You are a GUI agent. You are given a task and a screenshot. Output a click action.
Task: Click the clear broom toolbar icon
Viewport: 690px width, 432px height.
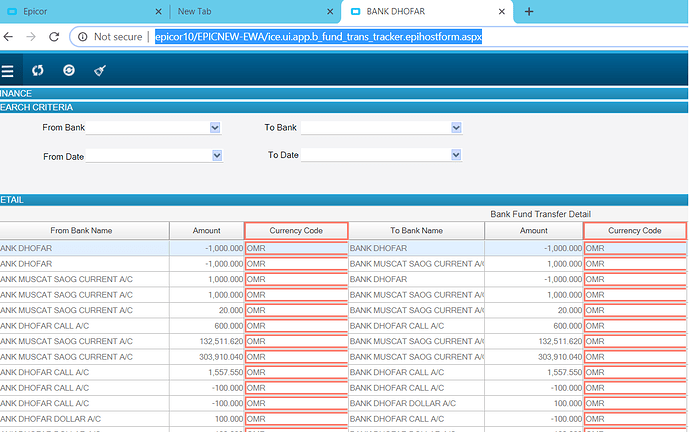coord(100,70)
